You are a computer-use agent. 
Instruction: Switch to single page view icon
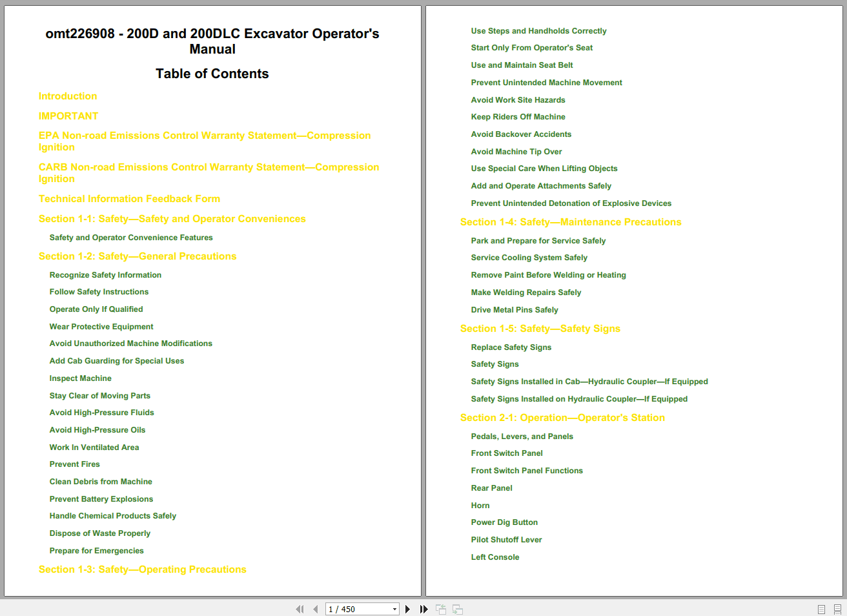pos(821,609)
